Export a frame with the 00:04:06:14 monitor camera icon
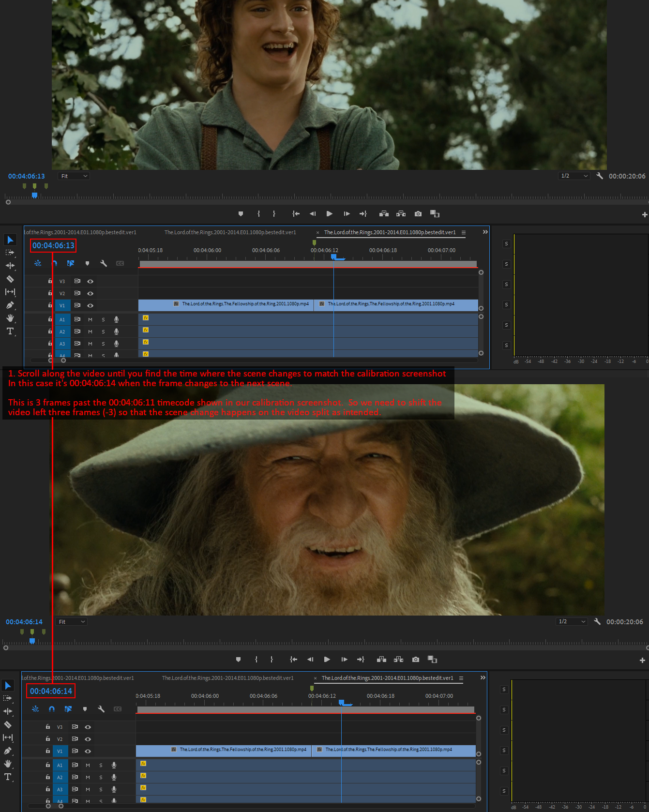The height and width of the screenshot is (812, 649). click(x=416, y=660)
